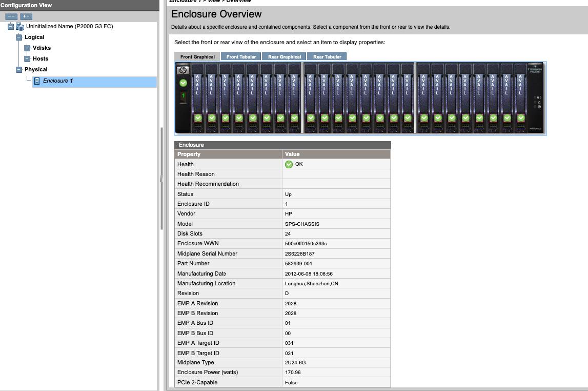Expand all tree nodes with the ++ button
Screen dimensions: 588x391
point(26,16)
